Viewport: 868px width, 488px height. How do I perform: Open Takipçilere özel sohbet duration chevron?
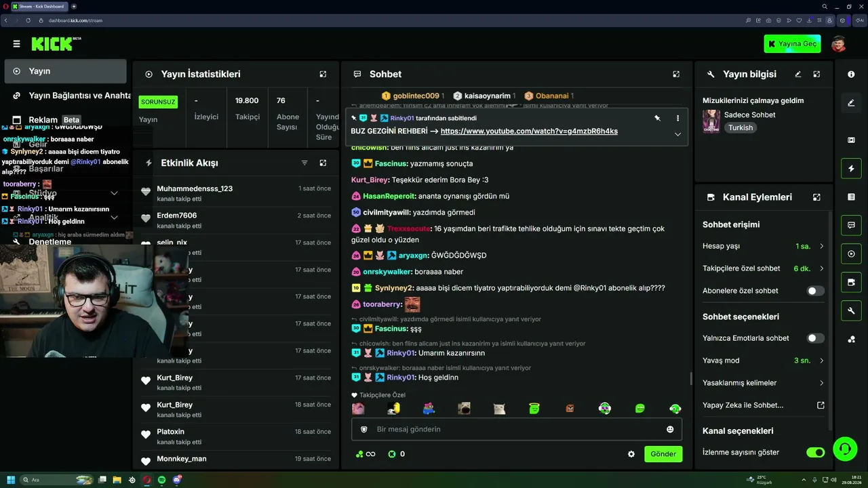tap(821, 268)
